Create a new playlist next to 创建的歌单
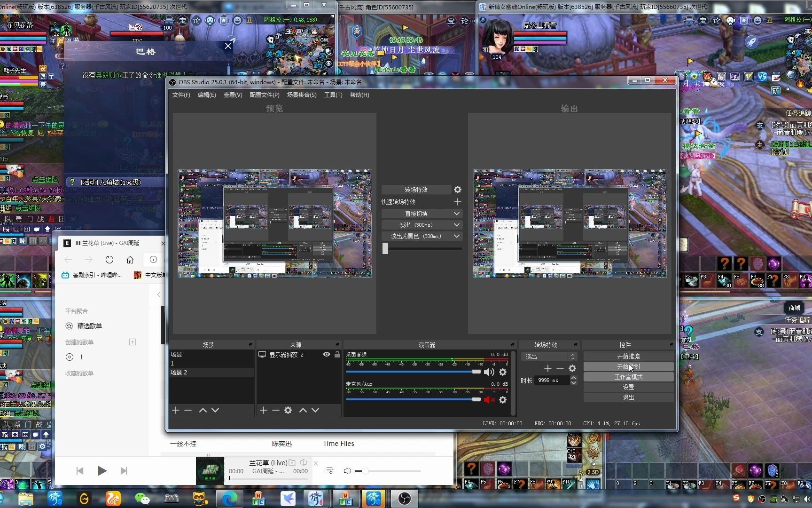 133,342
